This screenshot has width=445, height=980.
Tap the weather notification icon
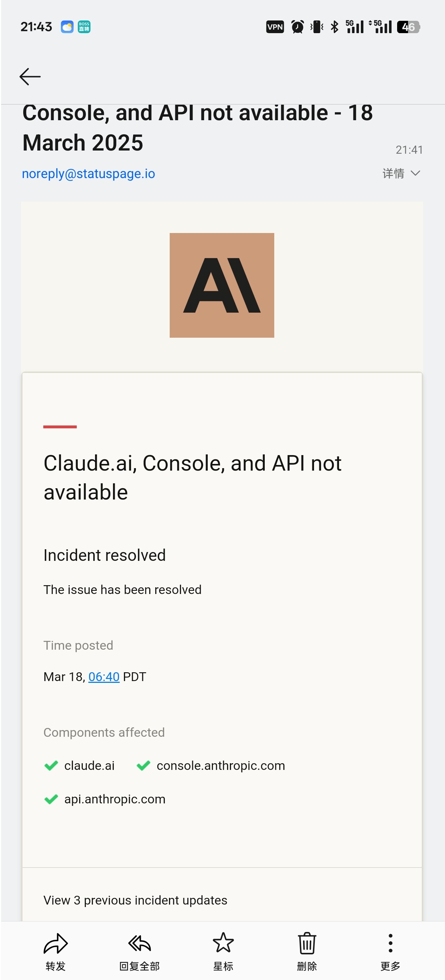(x=67, y=27)
